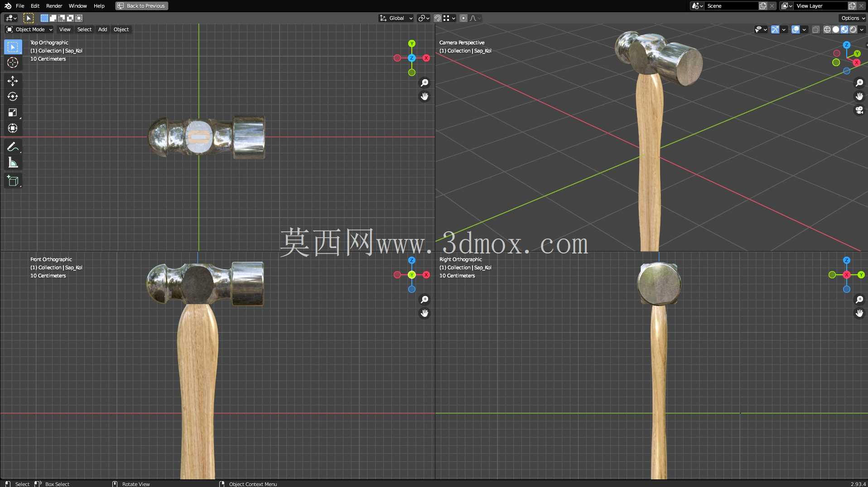The image size is (868, 487).
Task: Zoom icon in Camera Perspective view
Action: pos(859,83)
